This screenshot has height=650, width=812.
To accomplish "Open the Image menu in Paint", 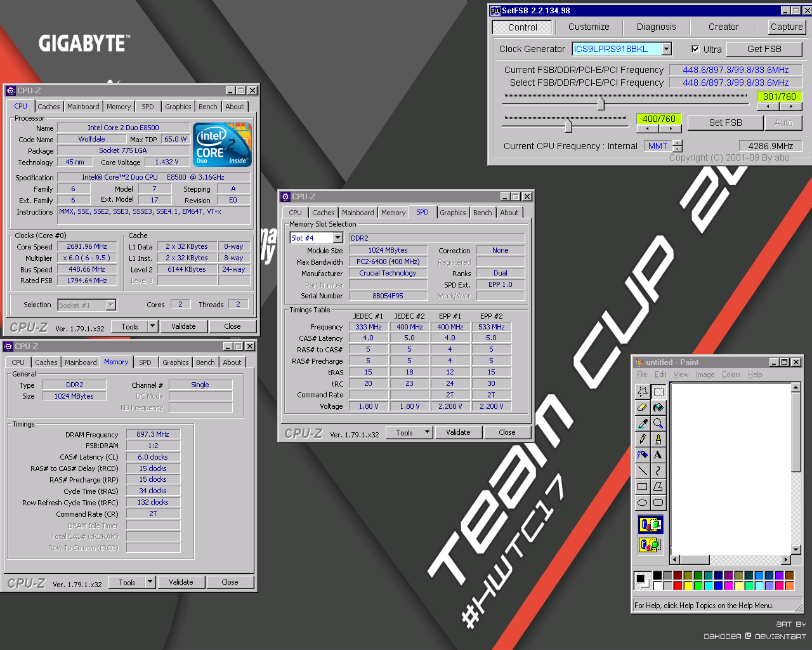I will 705,375.
